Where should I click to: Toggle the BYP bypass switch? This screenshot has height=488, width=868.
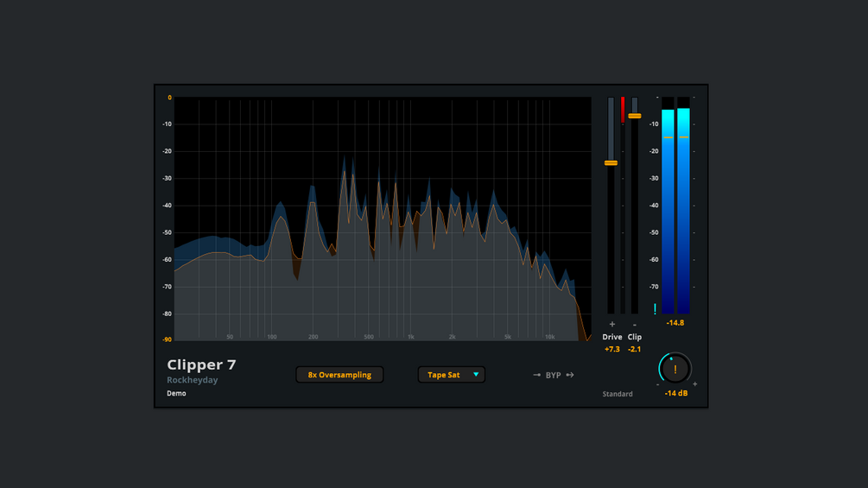tap(553, 375)
